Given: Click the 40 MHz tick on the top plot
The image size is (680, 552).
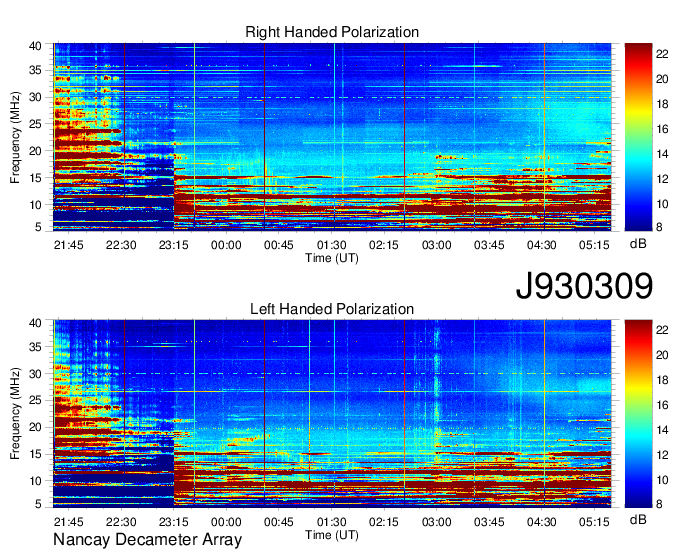Looking at the screenshot, I should pyautogui.click(x=35, y=46).
